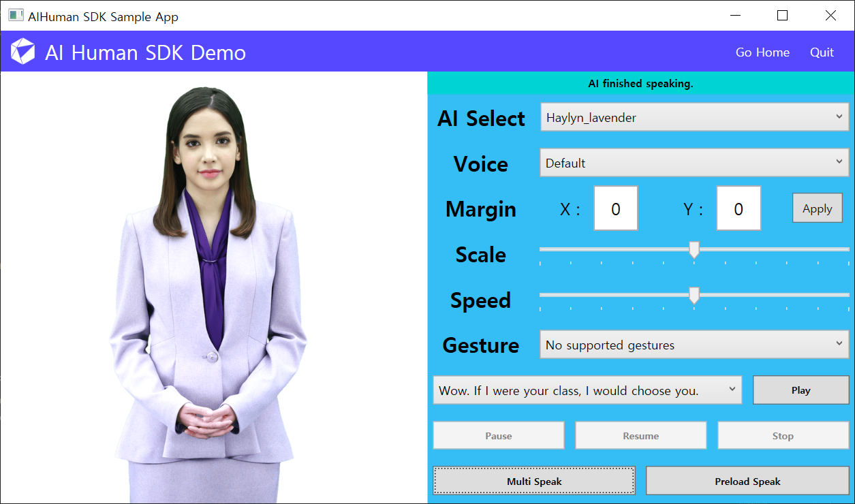
Task: Minimize the AIHuman SDK Sample App window
Action: (x=734, y=15)
